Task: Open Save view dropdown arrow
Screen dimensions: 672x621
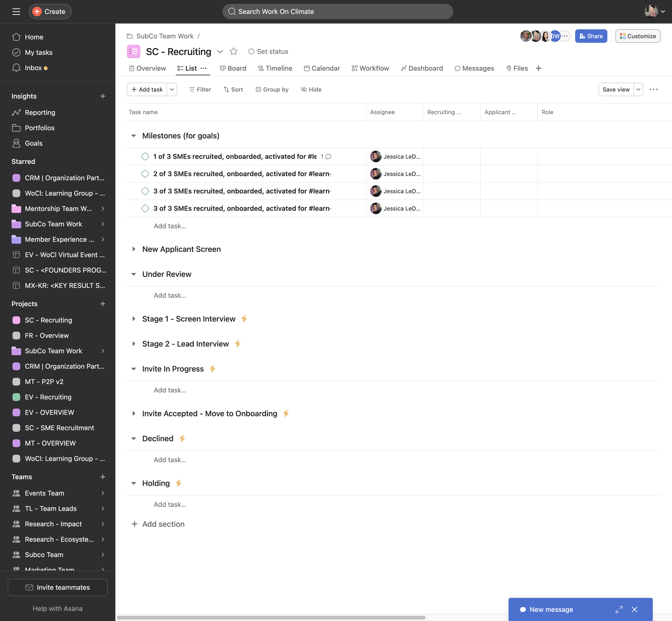Action: click(x=638, y=89)
